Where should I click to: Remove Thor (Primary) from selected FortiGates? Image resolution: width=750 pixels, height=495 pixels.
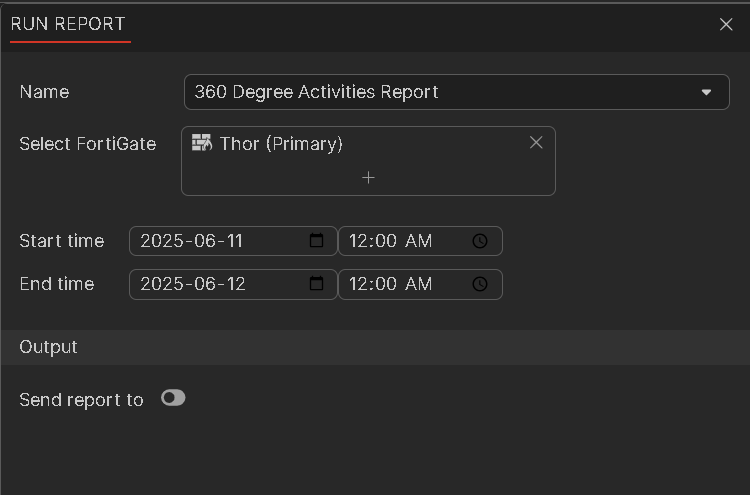click(536, 143)
